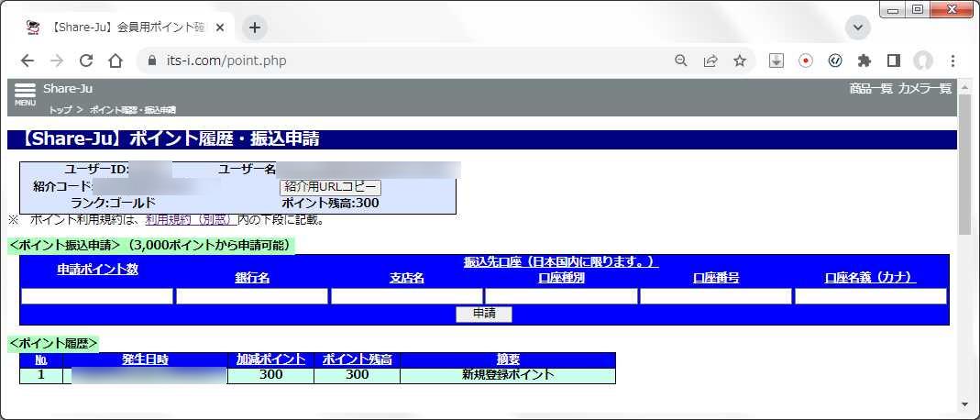The image size is (980, 420).
Task: Go back with browser back arrow
Action: (27, 61)
